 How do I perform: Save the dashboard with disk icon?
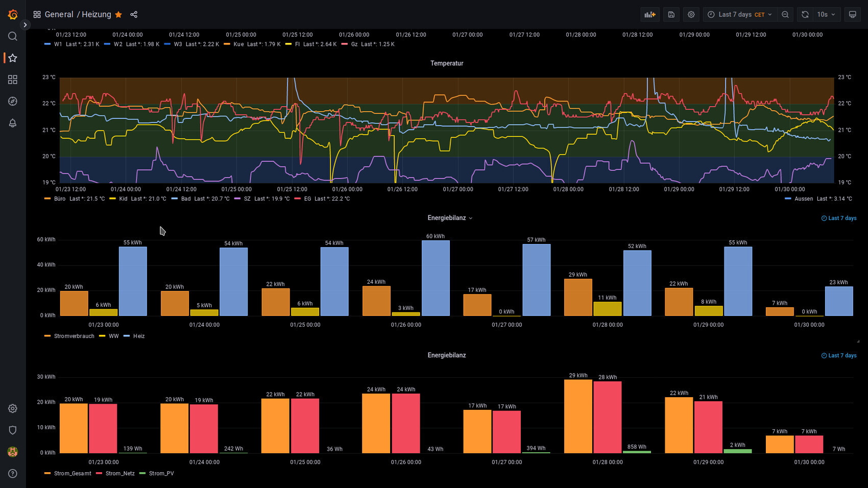pyautogui.click(x=671, y=15)
